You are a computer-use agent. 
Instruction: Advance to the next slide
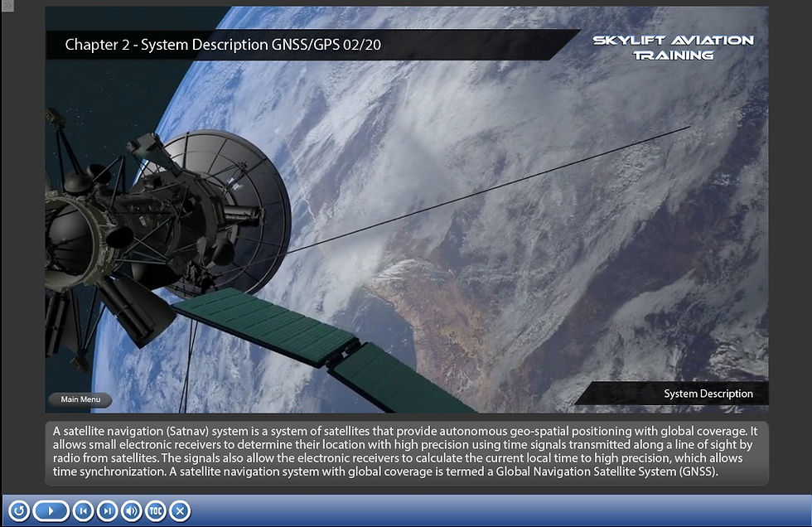tap(107, 511)
